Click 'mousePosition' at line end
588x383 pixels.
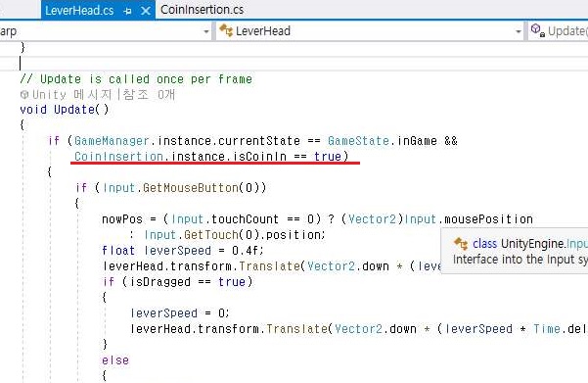[488, 218]
